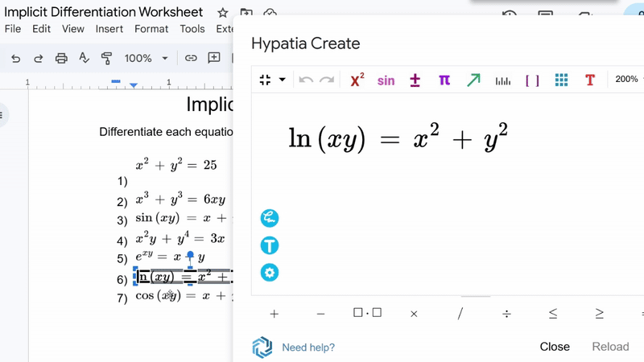The width and height of the screenshot is (644, 362).
Task: Open Hypatia settings gear button
Action: click(x=270, y=273)
